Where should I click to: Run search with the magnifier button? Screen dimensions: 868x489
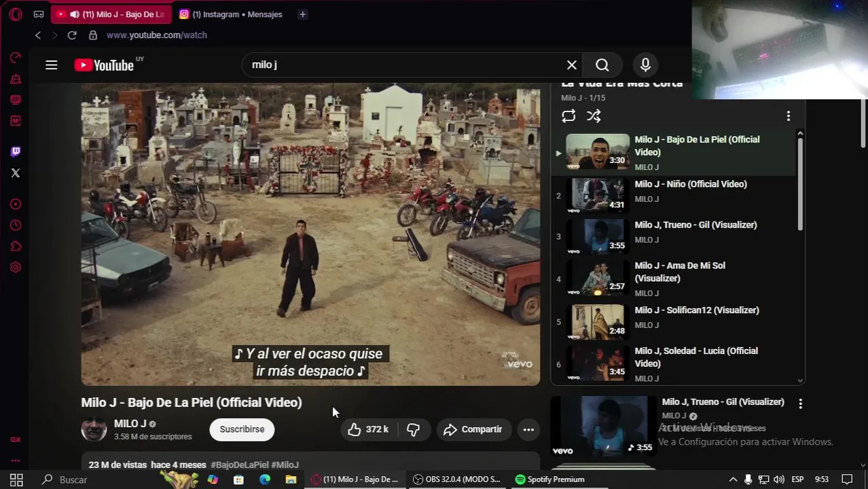coord(602,65)
